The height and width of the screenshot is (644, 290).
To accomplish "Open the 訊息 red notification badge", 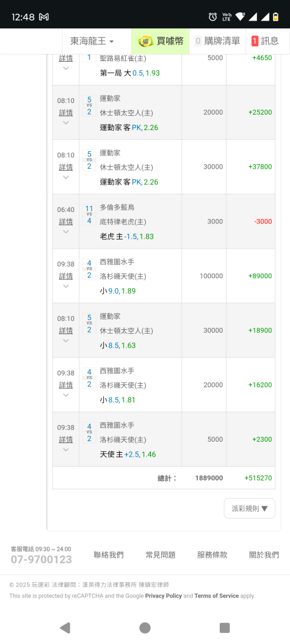I will (x=255, y=41).
